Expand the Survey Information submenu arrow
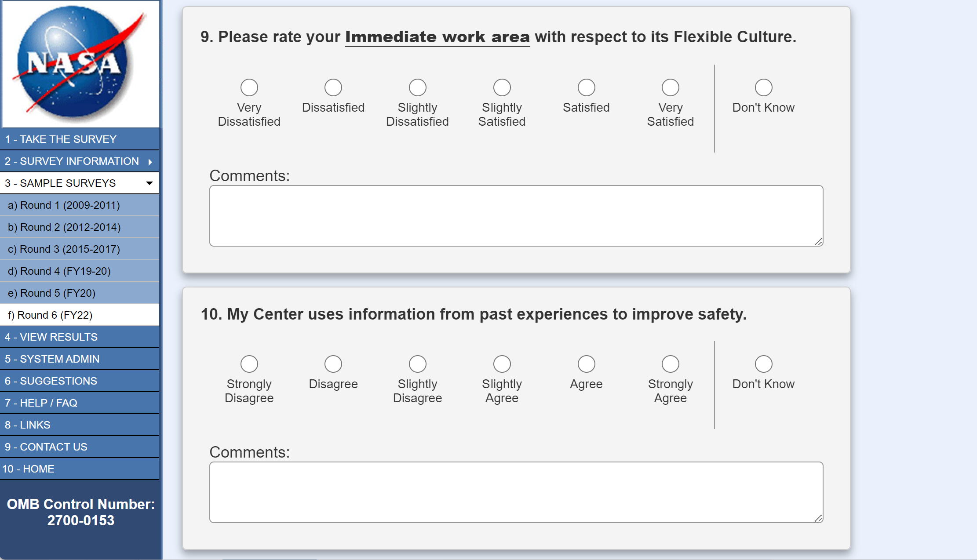This screenshot has width=977, height=560. (150, 162)
